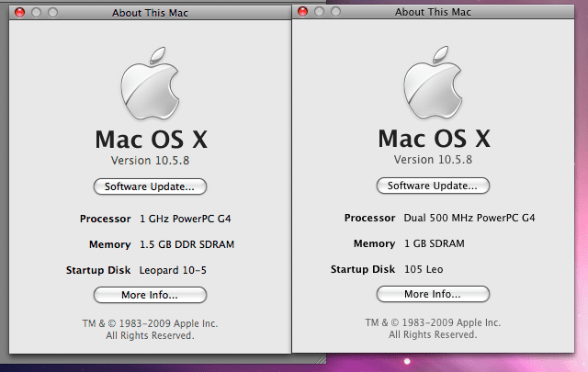
Task: Open More Info in the Dual 500 MHz window
Action: [433, 294]
